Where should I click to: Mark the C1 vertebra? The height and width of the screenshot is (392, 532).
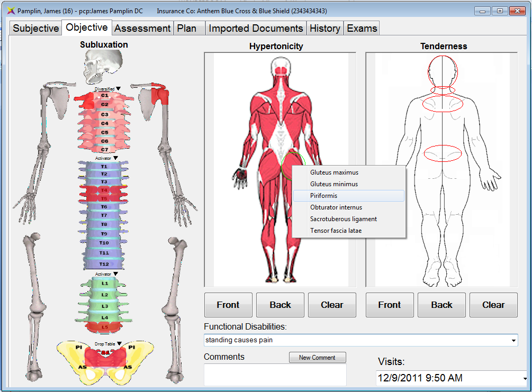coord(104,96)
